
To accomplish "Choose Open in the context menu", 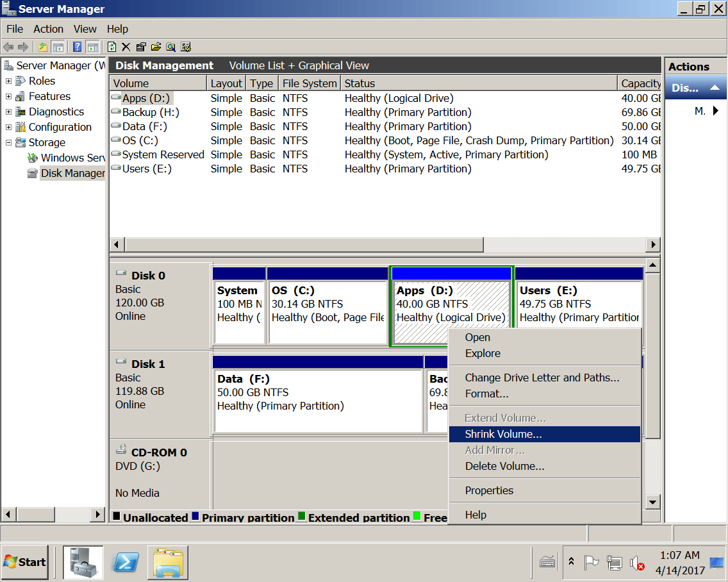I will (545, 338).
